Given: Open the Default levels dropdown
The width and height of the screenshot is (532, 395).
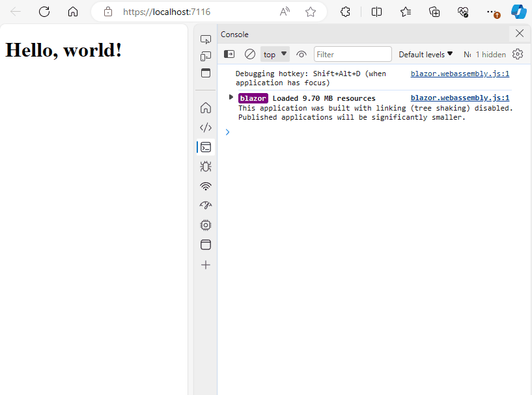Looking at the screenshot, I should point(426,55).
